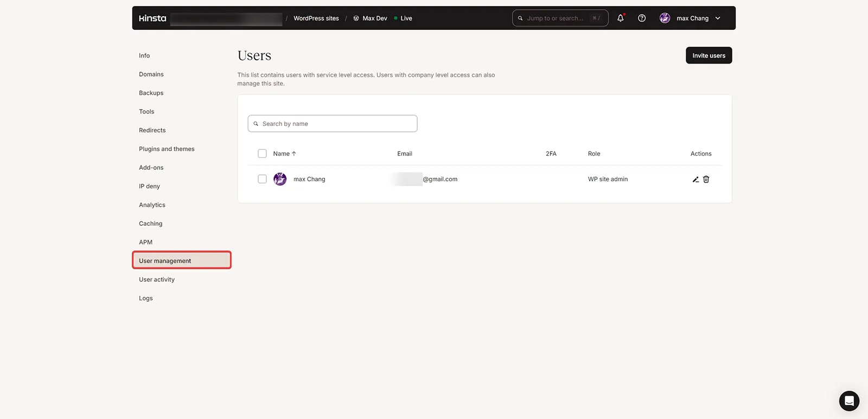Click the Live environment indicator
The image size is (868, 419).
coord(403,18)
